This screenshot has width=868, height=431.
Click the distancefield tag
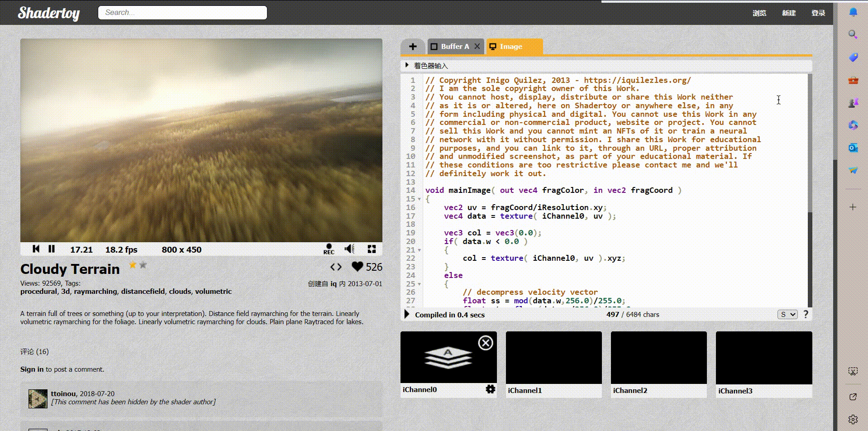[x=143, y=292]
